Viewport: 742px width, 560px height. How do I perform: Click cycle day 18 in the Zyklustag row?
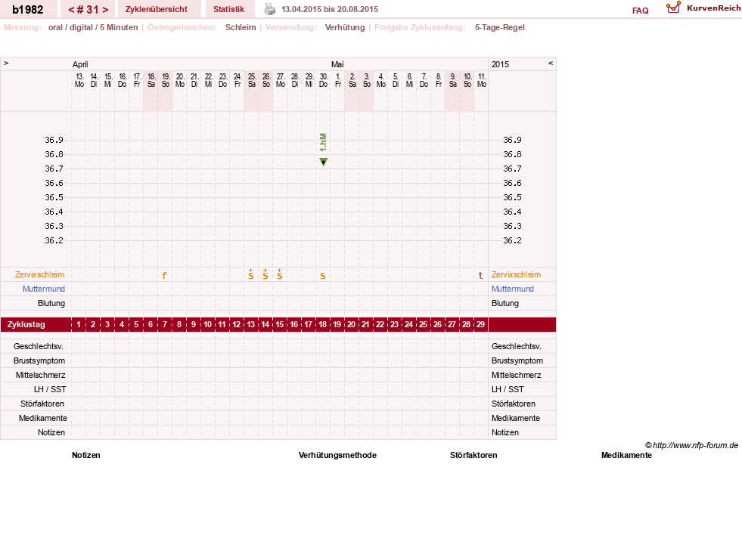pos(323,324)
